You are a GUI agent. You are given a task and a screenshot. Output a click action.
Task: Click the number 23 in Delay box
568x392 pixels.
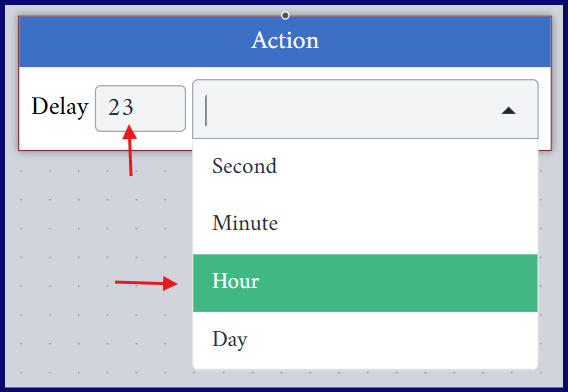[x=121, y=108]
